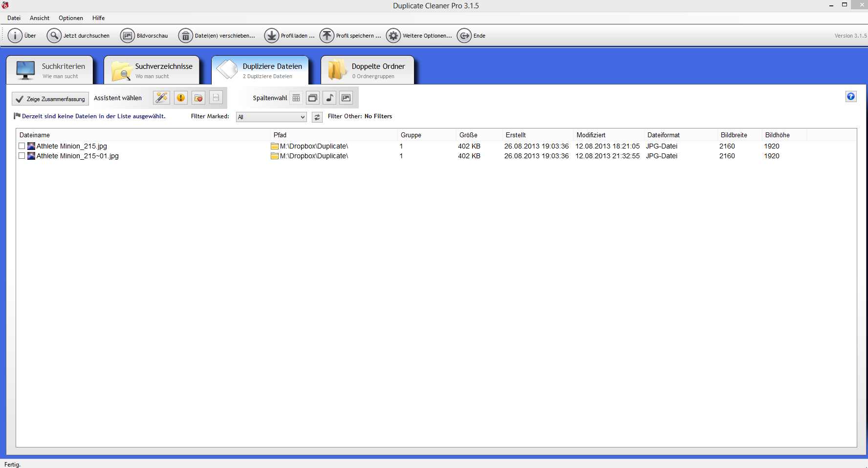868x468 pixels.
Task: Click the music note column preset icon
Action: coord(329,98)
